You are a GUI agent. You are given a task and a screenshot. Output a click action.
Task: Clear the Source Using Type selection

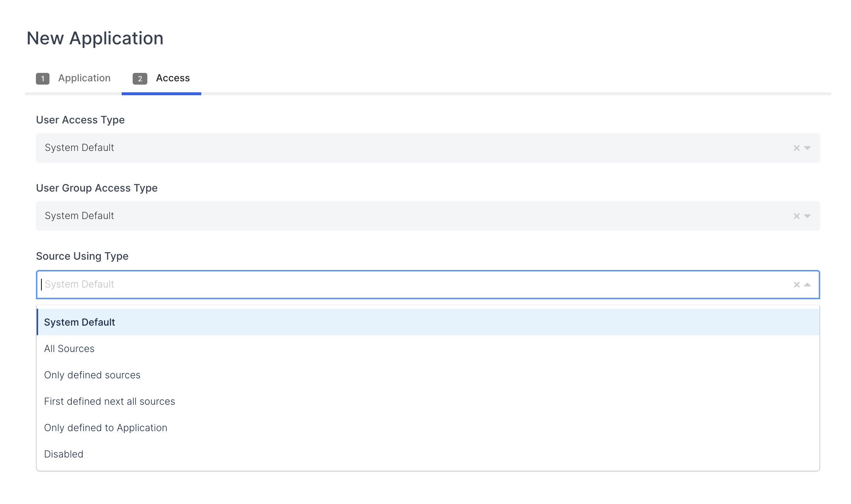tap(796, 285)
